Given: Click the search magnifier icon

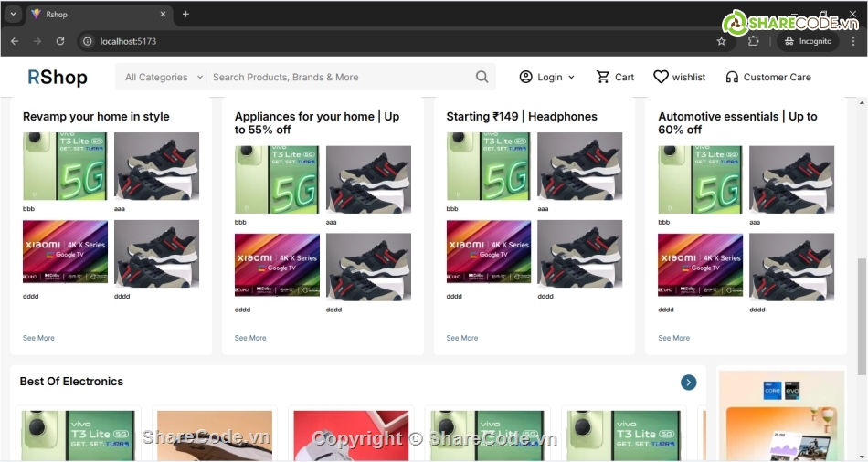Looking at the screenshot, I should tap(482, 77).
